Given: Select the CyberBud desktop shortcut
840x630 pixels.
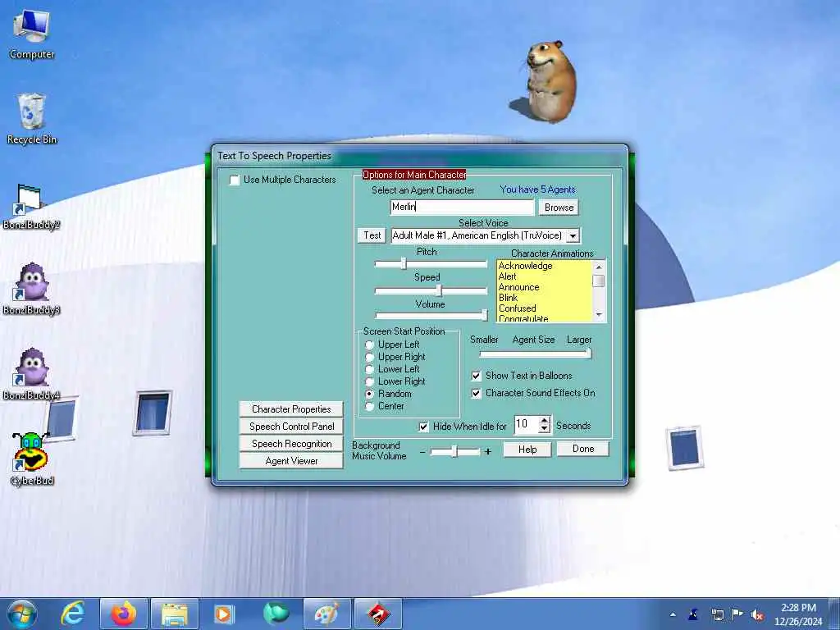Looking at the screenshot, I should [x=32, y=459].
